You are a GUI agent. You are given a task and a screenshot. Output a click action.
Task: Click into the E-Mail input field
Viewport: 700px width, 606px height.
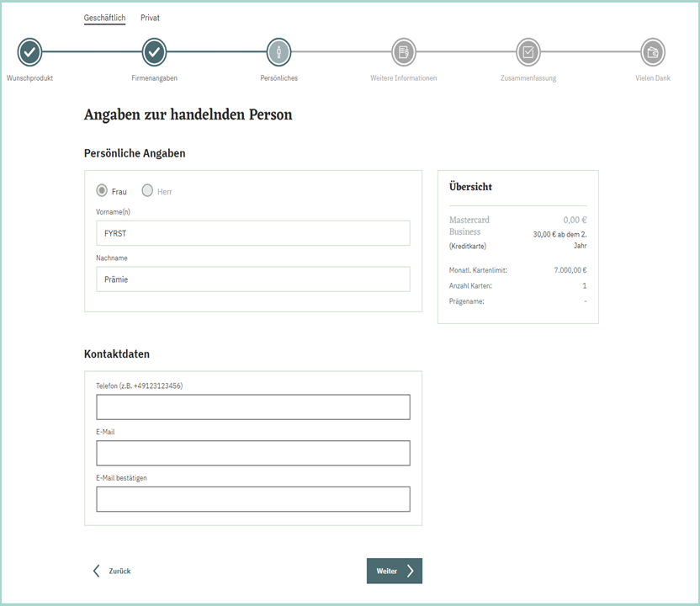(x=252, y=453)
